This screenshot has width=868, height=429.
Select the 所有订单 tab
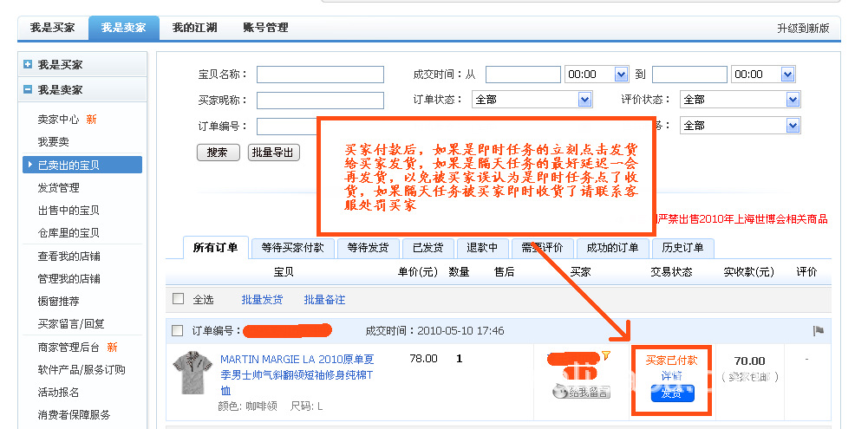[x=215, y=248]
